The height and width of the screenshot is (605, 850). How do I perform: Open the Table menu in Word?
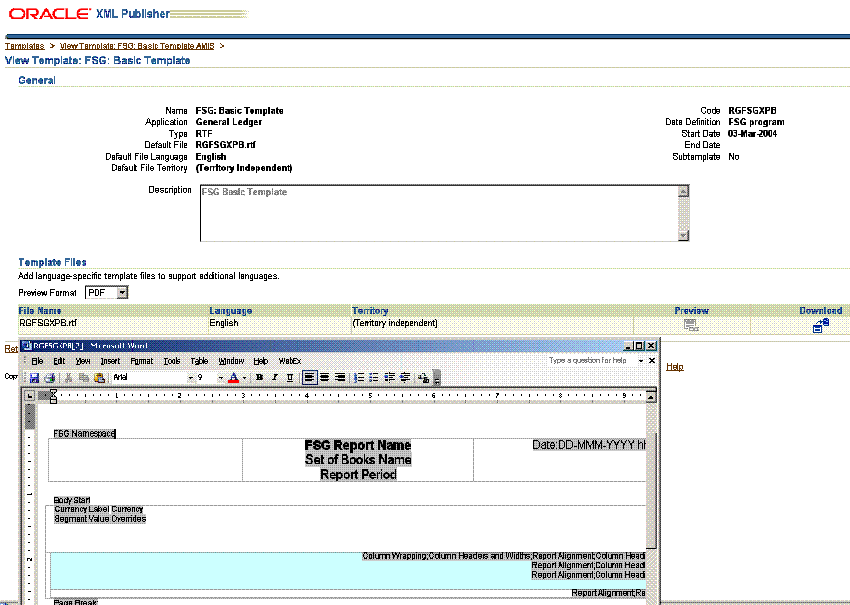pyautogui.click(x=199, y=361)
